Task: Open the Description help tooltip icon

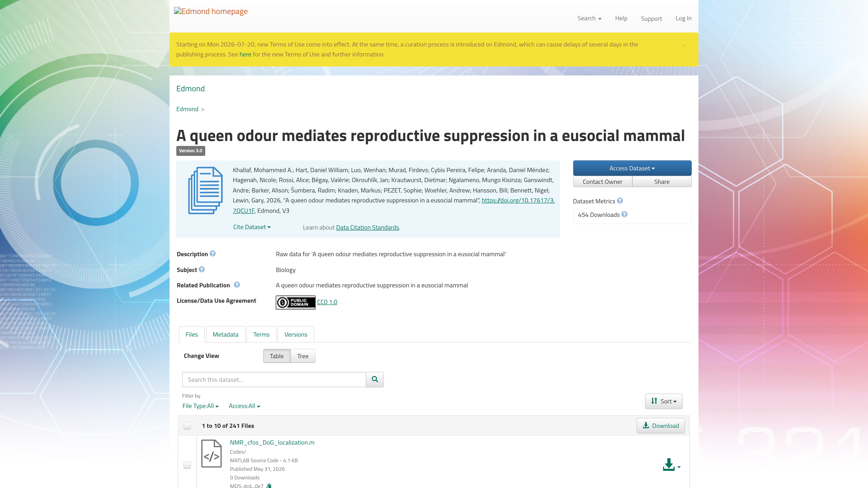Action: 213,253
